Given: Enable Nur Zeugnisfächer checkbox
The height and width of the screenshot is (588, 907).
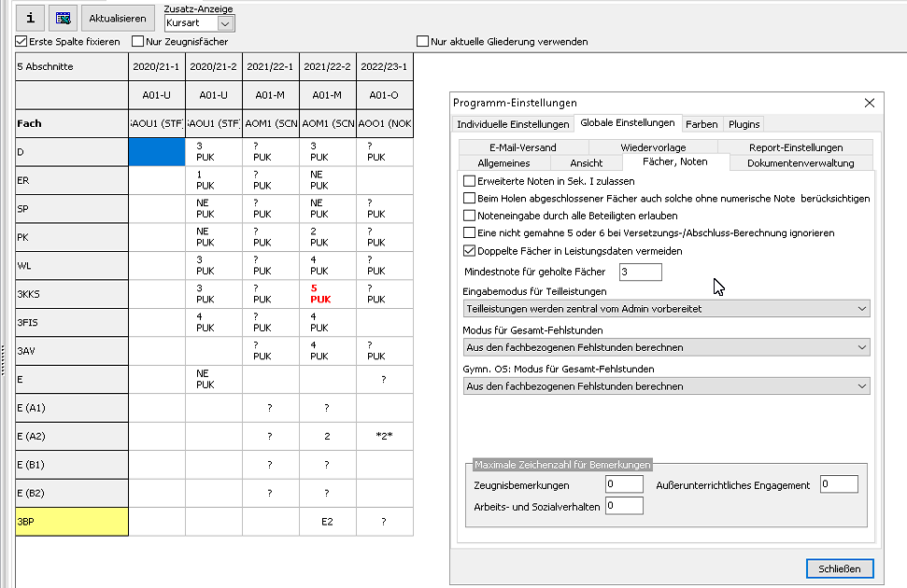Looking at the screenshot, I should click(137, 42).
